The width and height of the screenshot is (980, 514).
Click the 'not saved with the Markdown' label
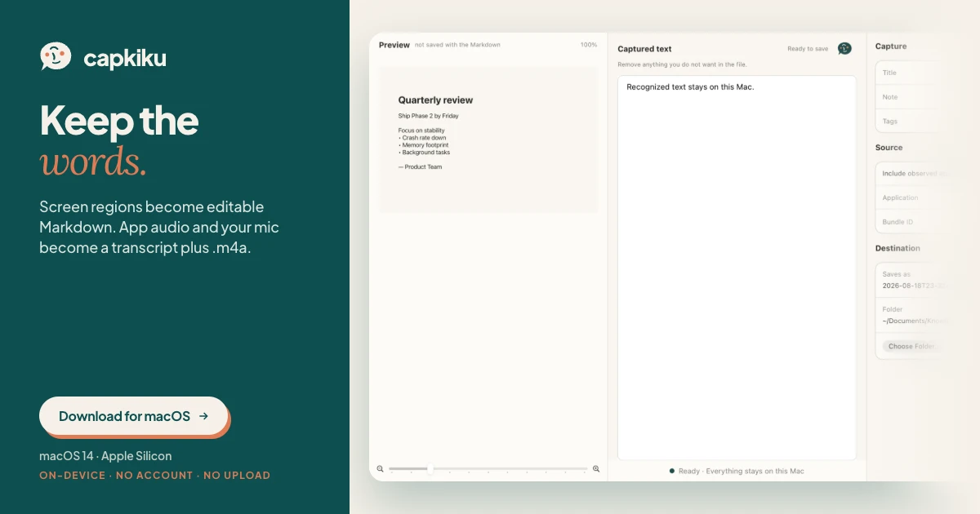click(x=457, y=45)
